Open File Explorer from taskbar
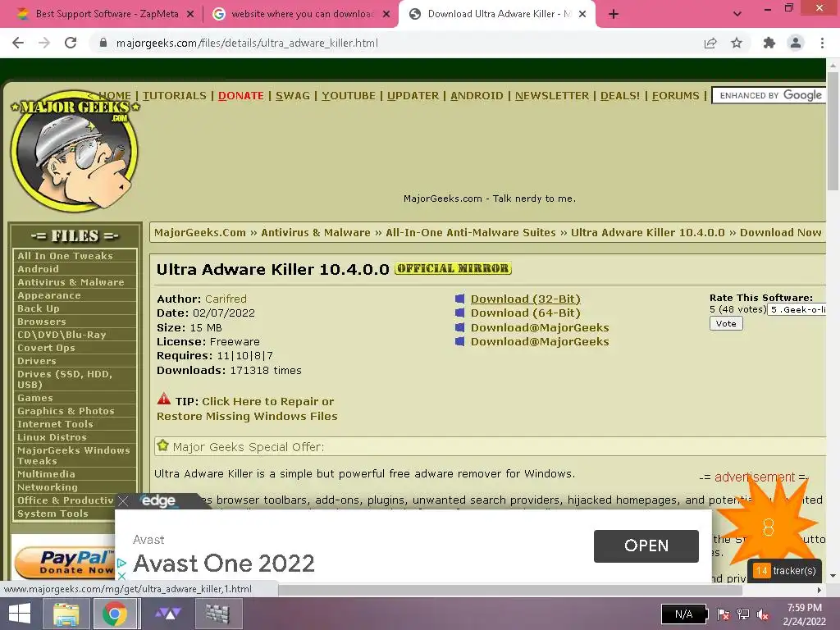Image resolution: width=840 pixels, height=630 pixels. 66,614
